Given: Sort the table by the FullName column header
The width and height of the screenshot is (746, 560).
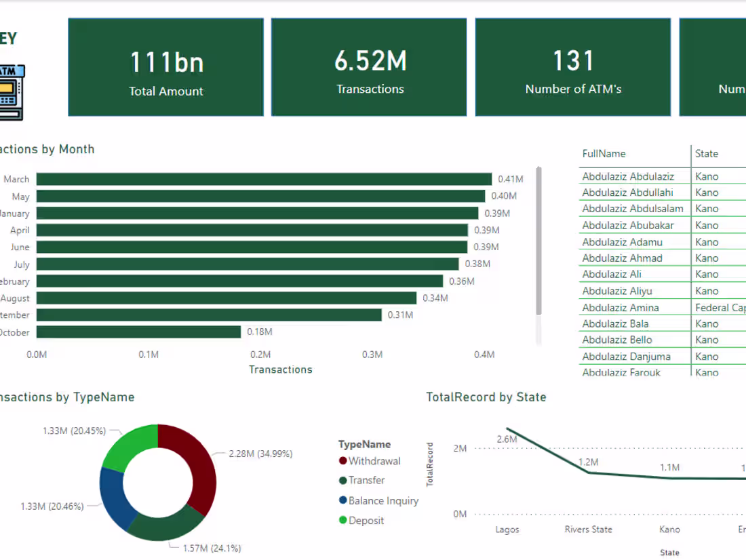Looking at the screenshot, I should click(x=604, y=154).
